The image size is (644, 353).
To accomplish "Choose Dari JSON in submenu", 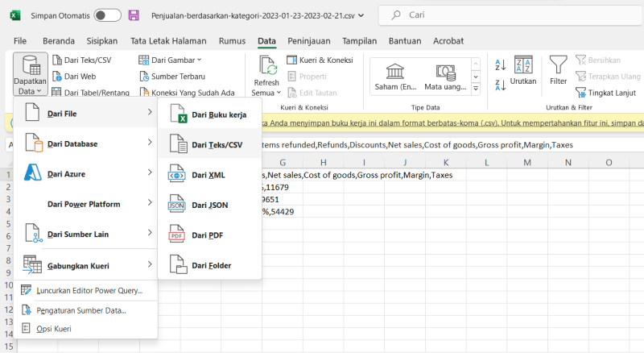I will [x=210, y=205].
